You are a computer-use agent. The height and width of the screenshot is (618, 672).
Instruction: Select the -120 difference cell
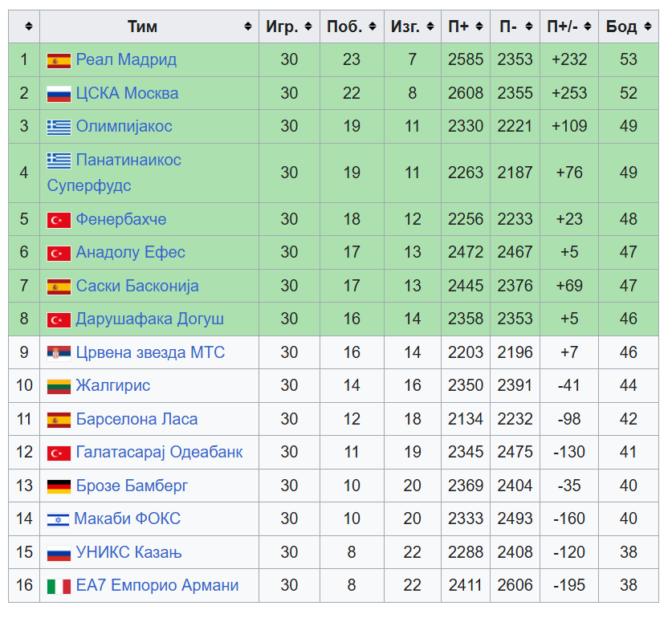569,551
